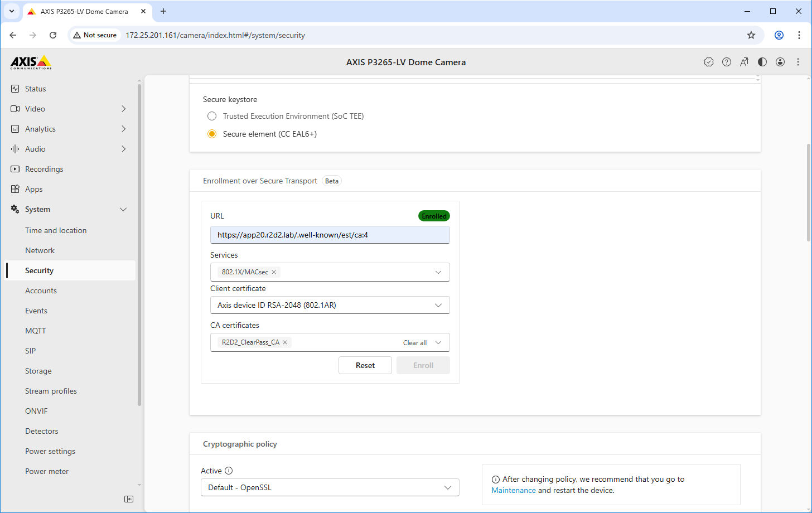The width and height of the screenshot is (812, 513).
Task: Follow the Maintenance link
Action: coord(514,490)
